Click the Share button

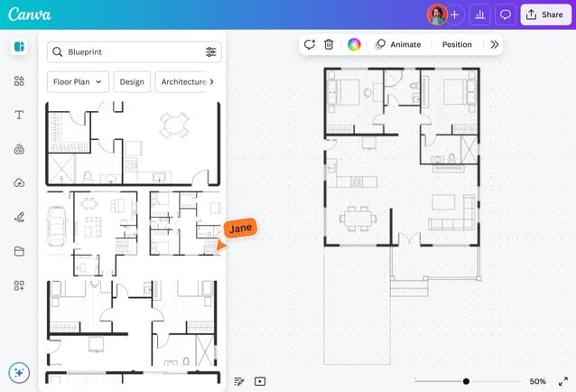(x=545, y=14)
